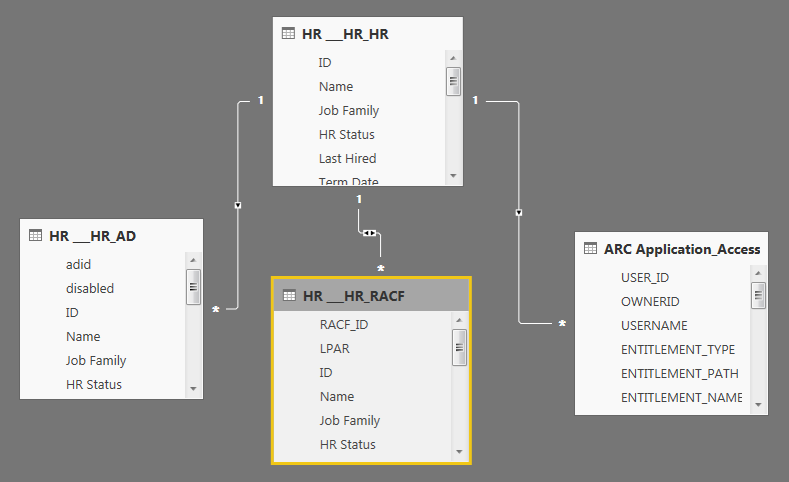Click scroll down arrow in ARC Application_Access table
The height and width of the screenshot is (482, 789).
[x=758, y=405]
